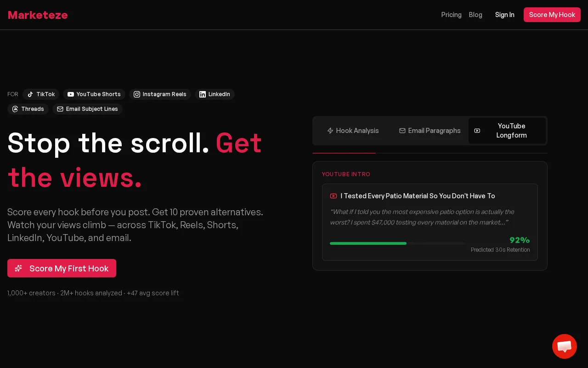
Task: Click the Instagram Reels camera icon
Action: [137, 94]
